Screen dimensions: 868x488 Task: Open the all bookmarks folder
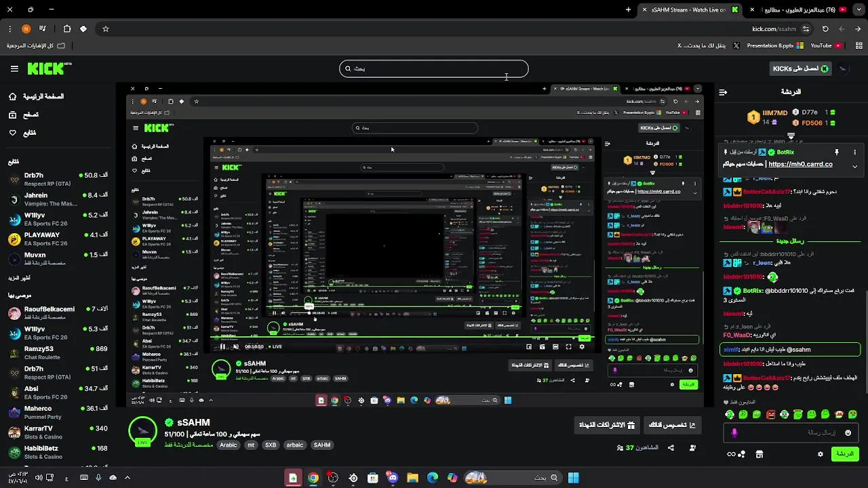point(36,45)
